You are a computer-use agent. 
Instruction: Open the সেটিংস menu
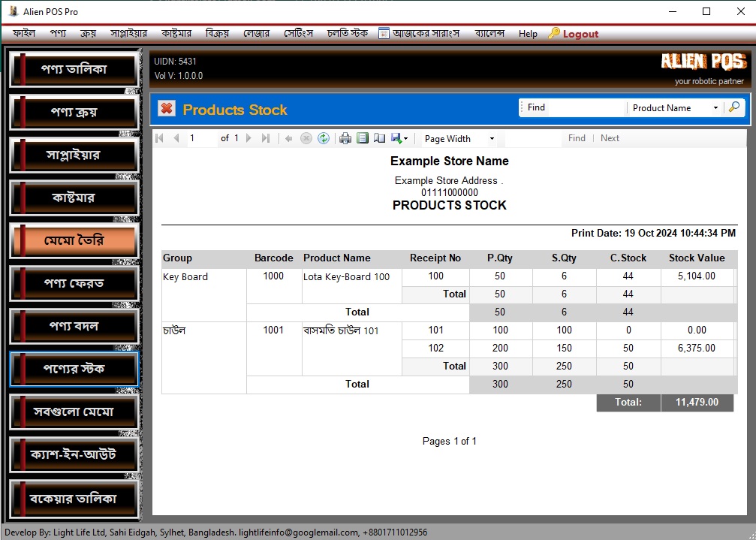click(x=298, y=34)
